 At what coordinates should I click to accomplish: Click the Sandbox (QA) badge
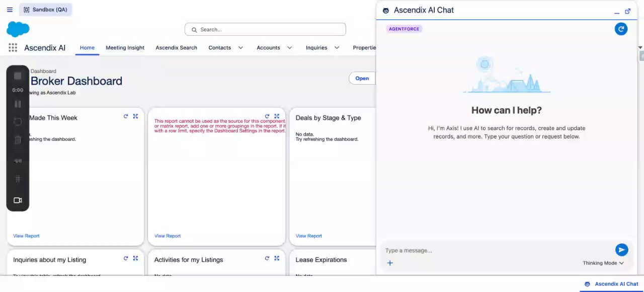[x=45, y=10]
